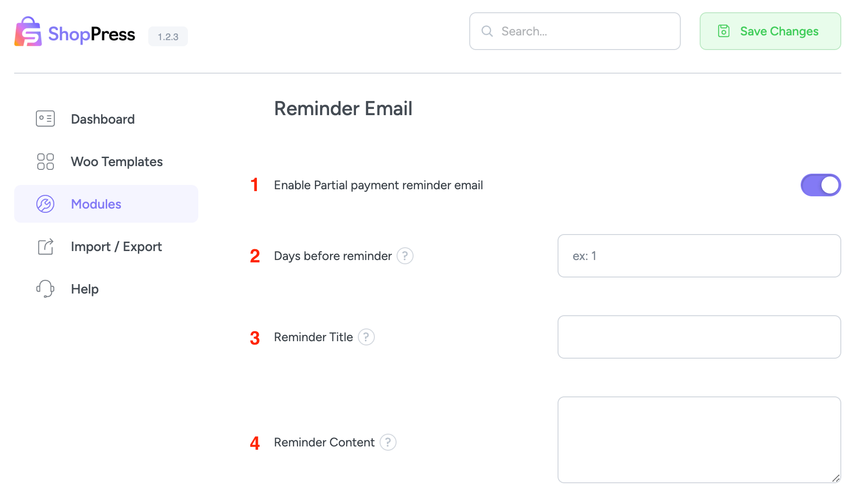Disable Partial payment reminder email
This screenshot has height=504, width=863.
[821, 185]
